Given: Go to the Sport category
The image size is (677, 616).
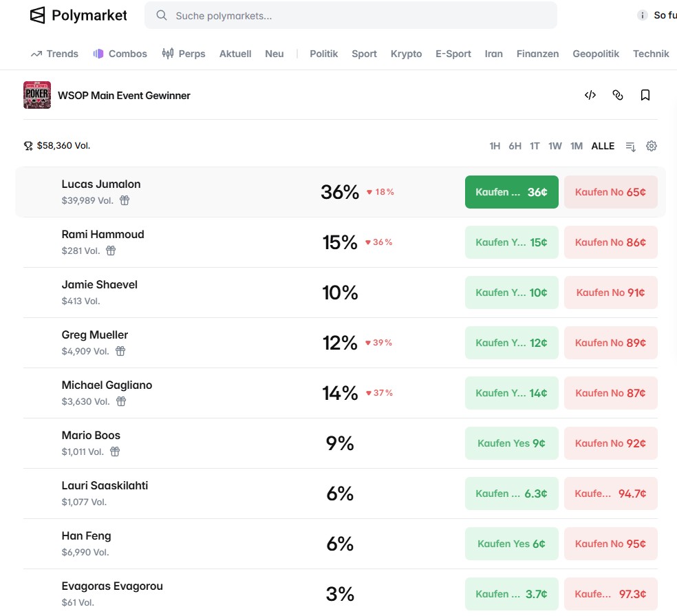Looking at the screenshot, I should coord(364,54).
